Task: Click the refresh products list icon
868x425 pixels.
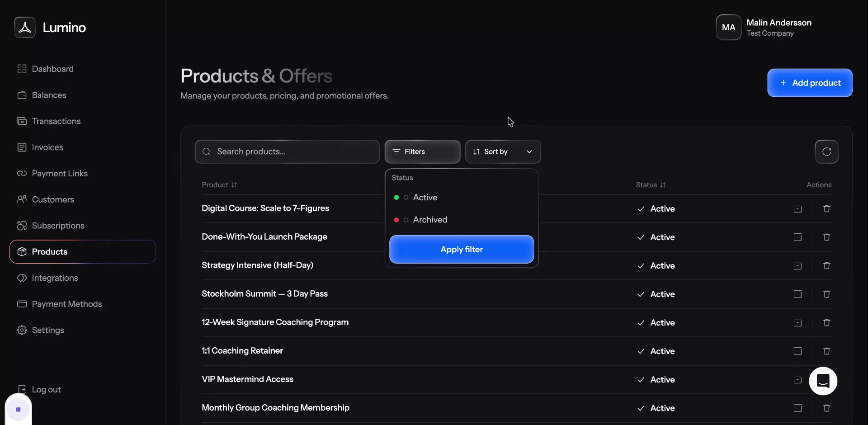Action: pyautogui.click(x=826, y=151)
